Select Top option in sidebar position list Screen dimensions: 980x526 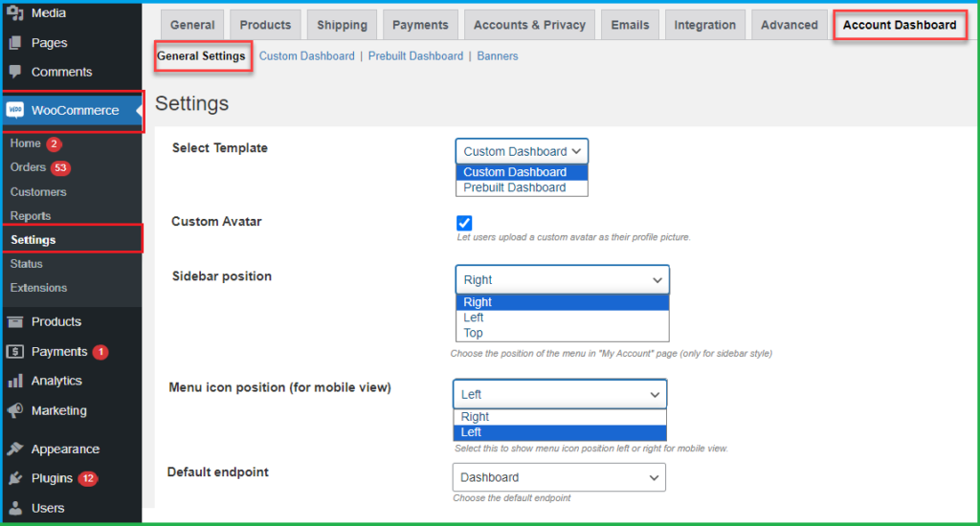pos(563,333)
